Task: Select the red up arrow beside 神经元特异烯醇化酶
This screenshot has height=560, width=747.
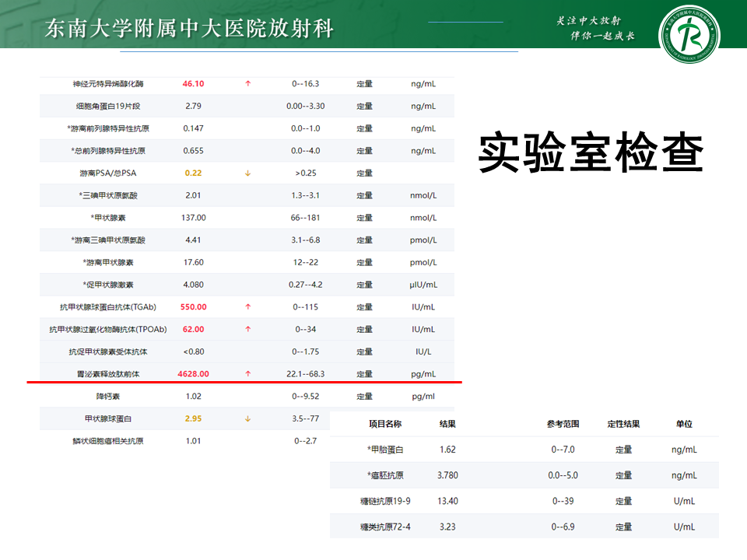Action: (247, 83)
